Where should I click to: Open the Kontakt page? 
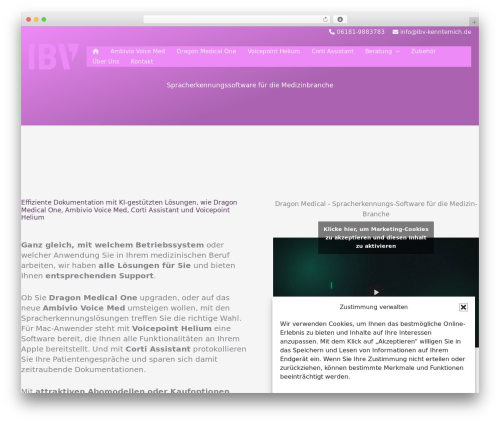(142, 62)
